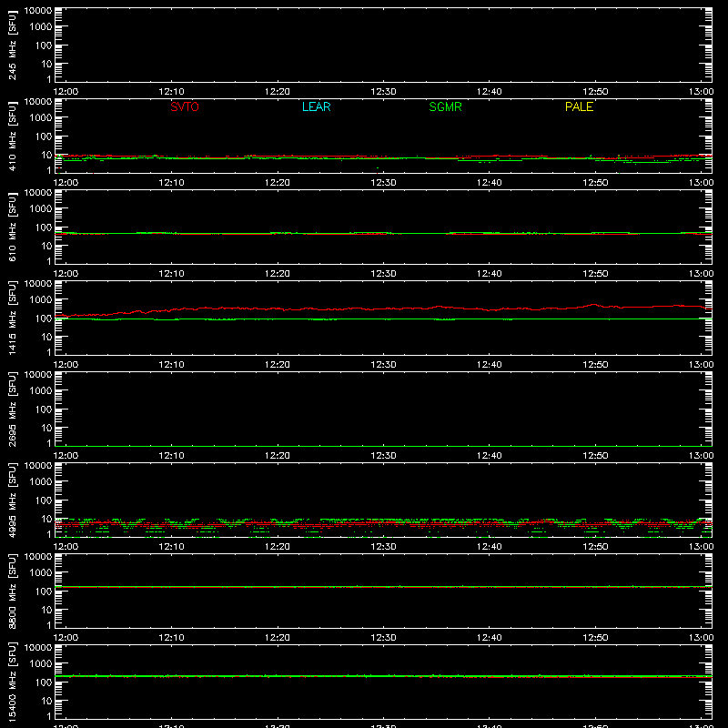Image resolution: width=728 pixels, height=728 pixels.
Task: Click the 10000 y-tick of the 8800 MHz panel
Action: click(x=38, y=557)
